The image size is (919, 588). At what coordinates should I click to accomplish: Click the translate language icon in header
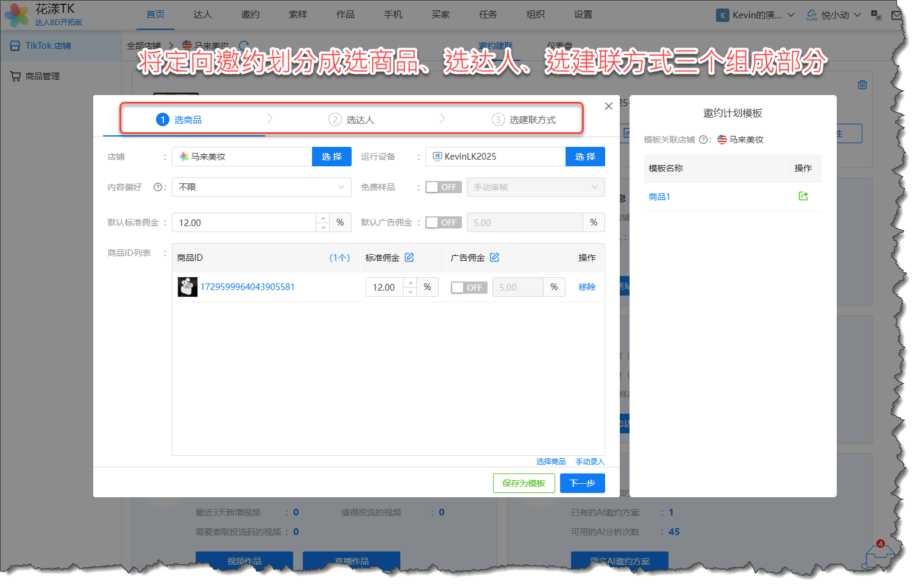tap(876, 15)
